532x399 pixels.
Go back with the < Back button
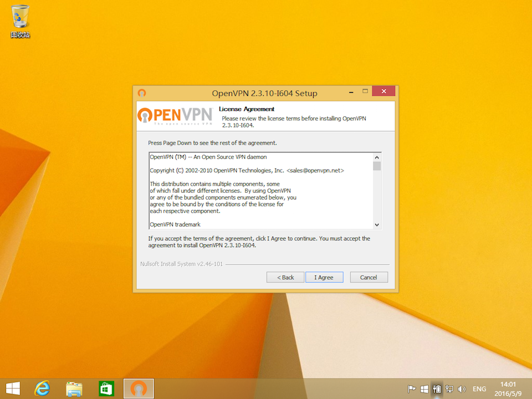(285, 277)
